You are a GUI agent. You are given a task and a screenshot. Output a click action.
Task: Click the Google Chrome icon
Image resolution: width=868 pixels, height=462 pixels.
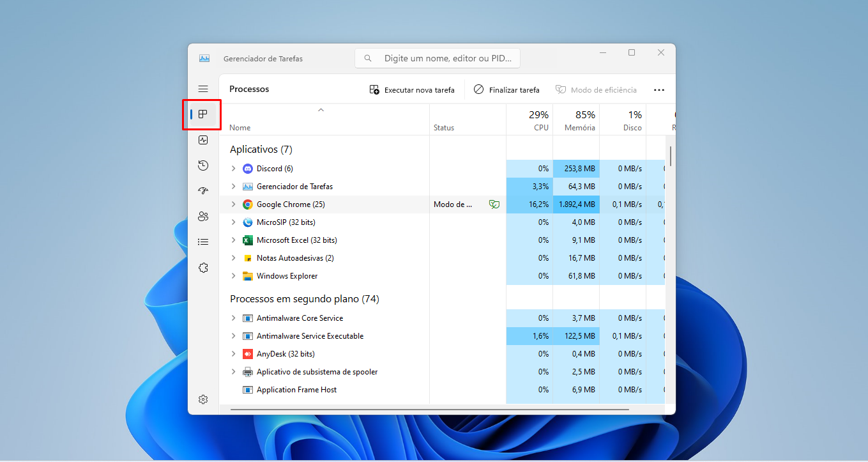248,204
